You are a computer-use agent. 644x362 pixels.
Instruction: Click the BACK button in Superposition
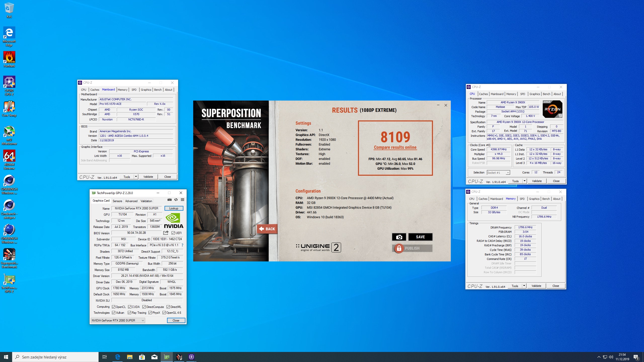pyautogui.click(x=267, y=229)
